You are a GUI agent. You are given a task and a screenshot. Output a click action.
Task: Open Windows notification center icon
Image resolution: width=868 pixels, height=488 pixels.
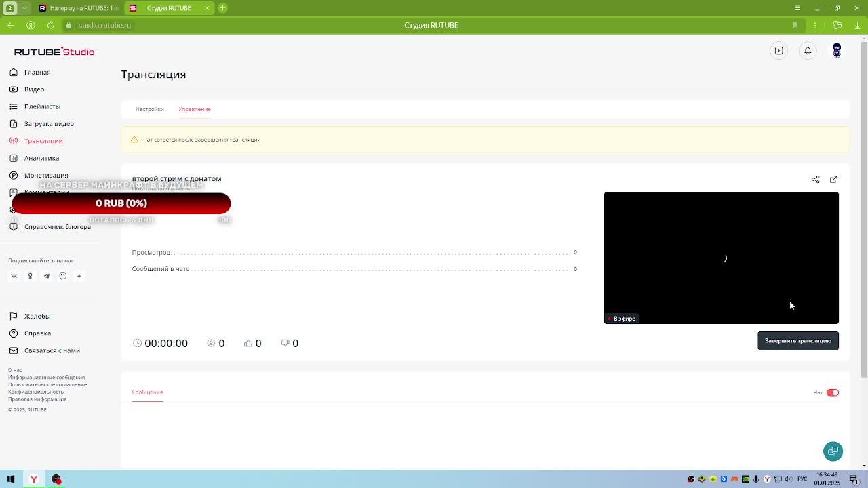pos(854,479)
